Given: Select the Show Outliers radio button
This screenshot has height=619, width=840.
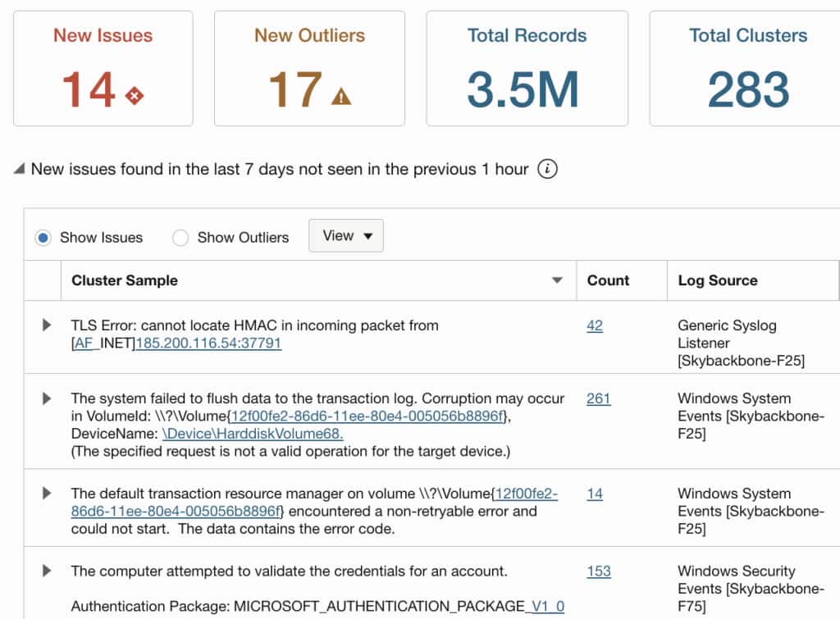Looking at the screenshot, I should point(180,238).
